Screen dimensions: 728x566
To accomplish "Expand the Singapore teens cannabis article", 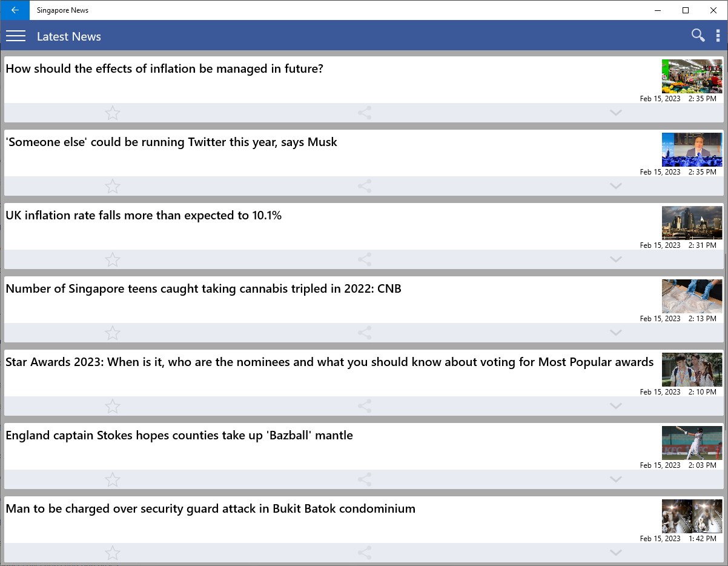I will (x=616, y=333).
